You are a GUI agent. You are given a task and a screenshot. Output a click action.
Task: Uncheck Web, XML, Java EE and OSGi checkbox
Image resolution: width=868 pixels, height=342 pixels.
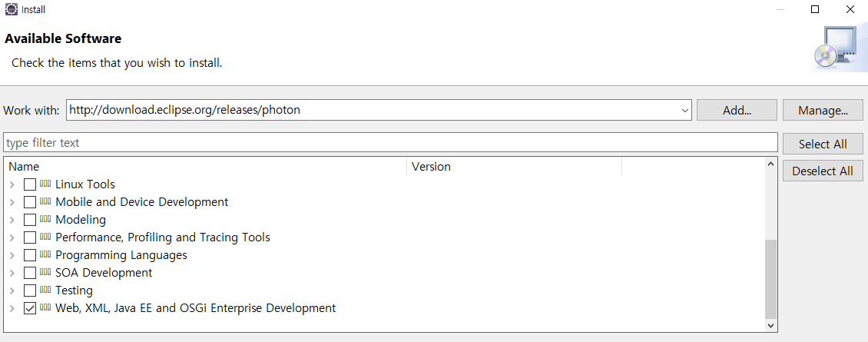(30, 308)
